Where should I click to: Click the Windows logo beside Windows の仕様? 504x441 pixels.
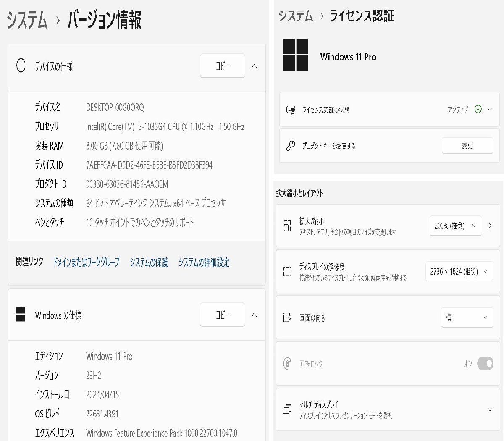(x=21, y=315)
